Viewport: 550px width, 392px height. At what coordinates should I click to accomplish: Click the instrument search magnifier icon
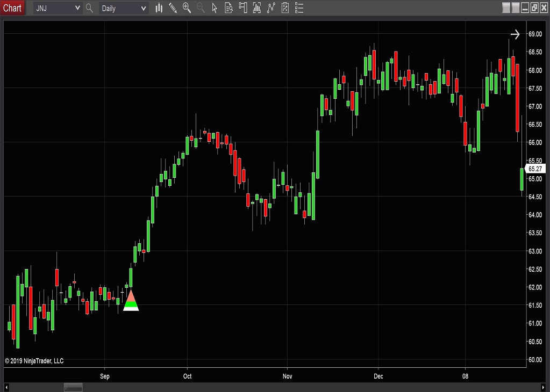(89, 8)
